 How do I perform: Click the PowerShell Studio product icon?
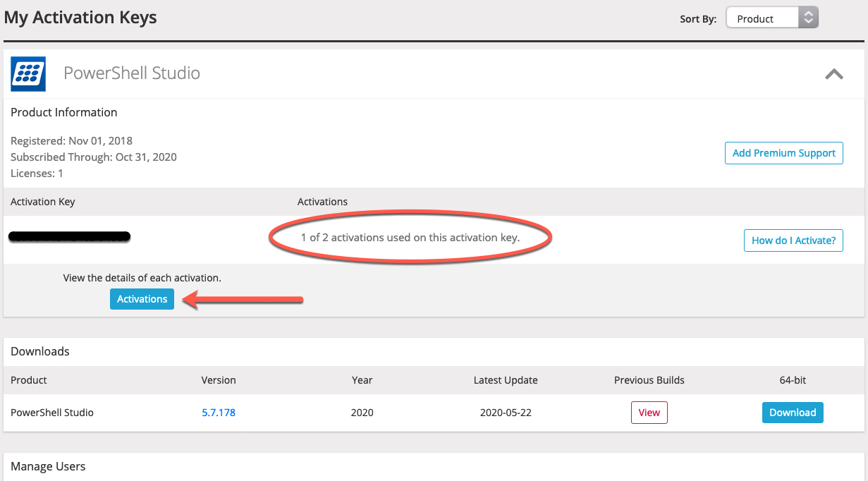pyautogui.click(x=28, y=74)
